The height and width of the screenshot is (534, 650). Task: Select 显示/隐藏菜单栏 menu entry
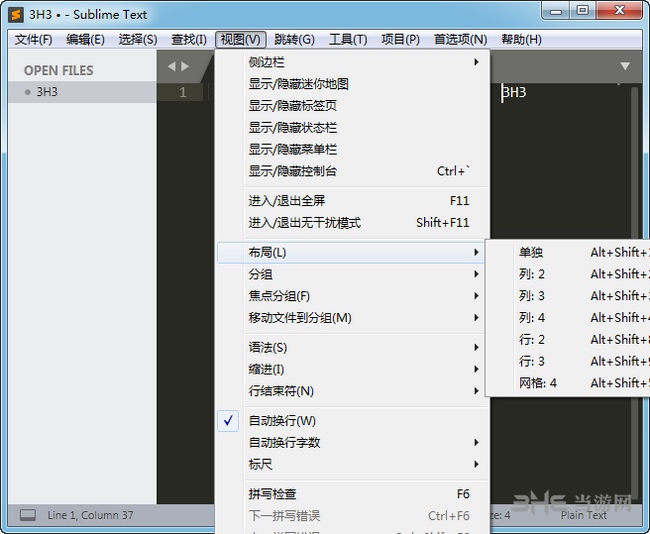point(350,149)
